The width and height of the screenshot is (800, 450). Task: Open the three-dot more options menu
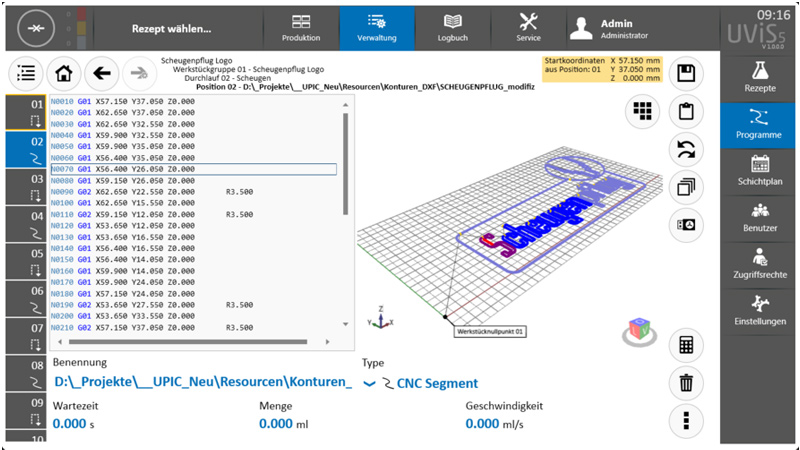point(686,420)
